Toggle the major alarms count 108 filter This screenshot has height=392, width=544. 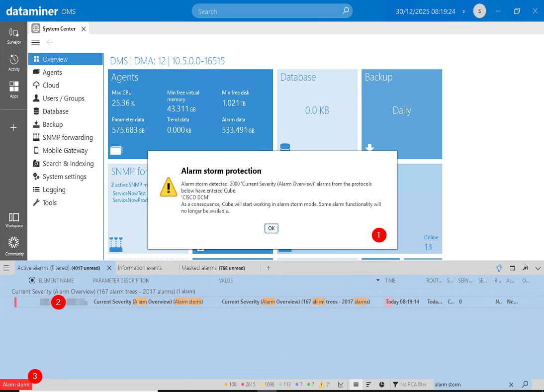point(230,385)
